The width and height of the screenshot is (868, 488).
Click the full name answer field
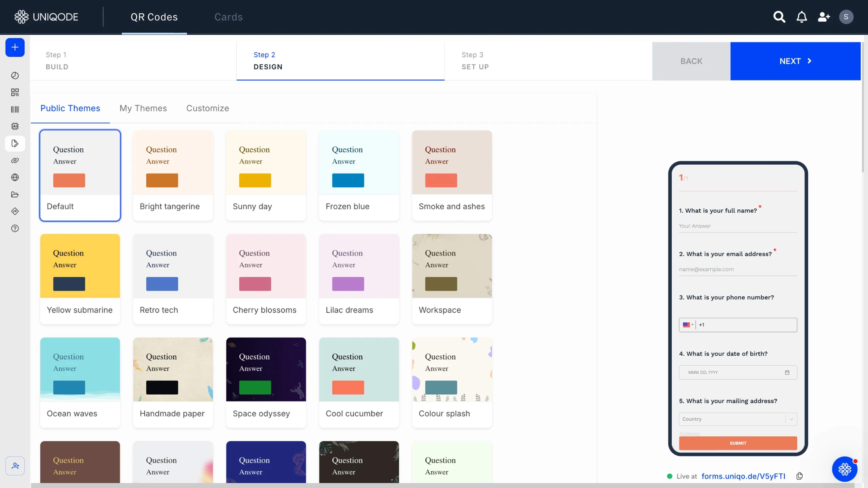[x=738, y=226]
